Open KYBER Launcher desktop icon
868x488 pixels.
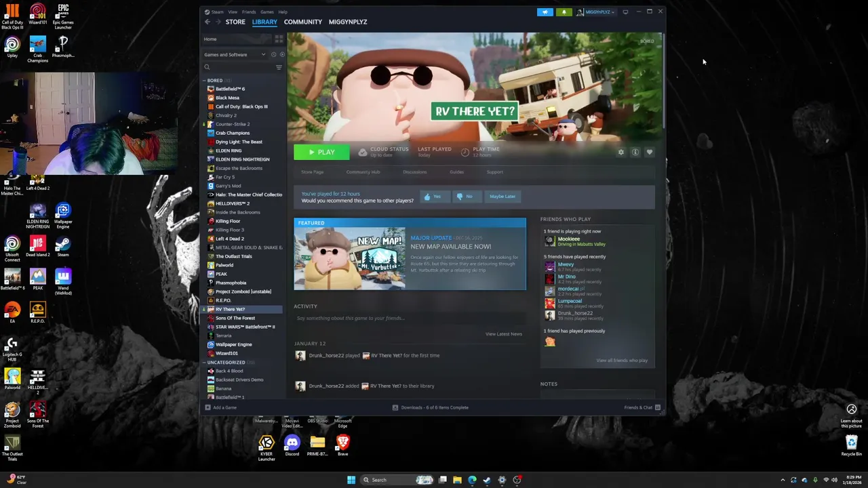[x=266, y=448]
